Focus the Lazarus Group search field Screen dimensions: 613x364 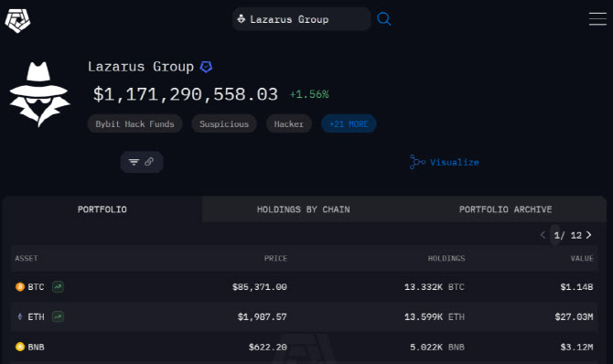pos(301,19)
